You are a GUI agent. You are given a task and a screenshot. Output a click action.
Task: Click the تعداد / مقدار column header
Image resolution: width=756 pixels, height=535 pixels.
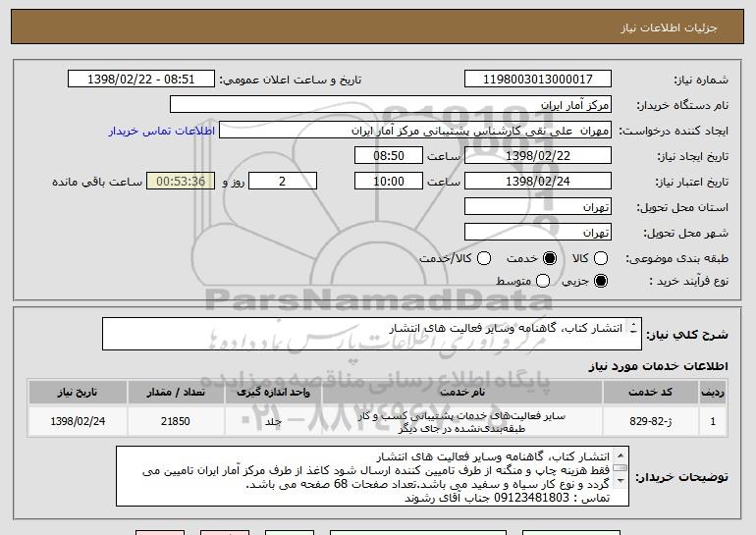pyautogui.click(x=176, y=393)
